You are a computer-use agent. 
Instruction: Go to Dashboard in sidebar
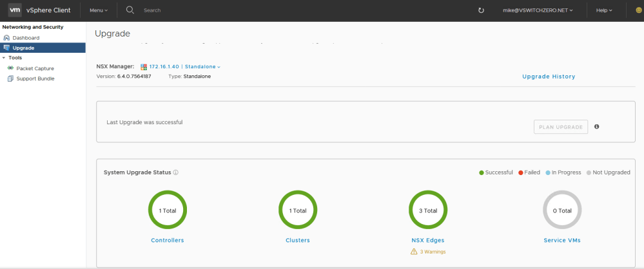26,38
